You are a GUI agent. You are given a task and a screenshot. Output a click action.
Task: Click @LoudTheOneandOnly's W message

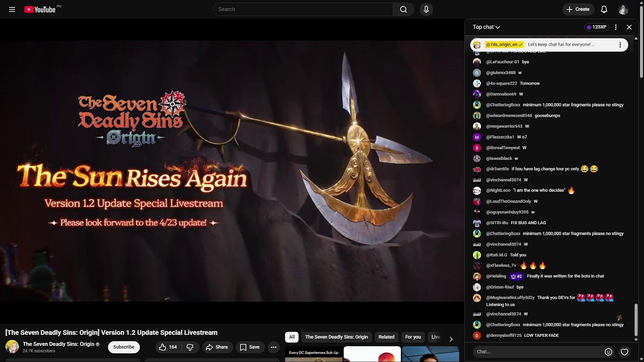click(535, 202)
